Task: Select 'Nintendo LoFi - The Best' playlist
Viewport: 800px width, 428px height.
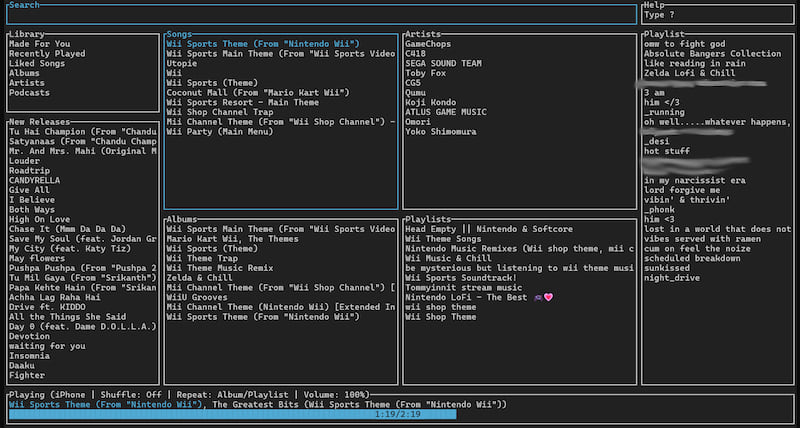Action: (479, 297)
